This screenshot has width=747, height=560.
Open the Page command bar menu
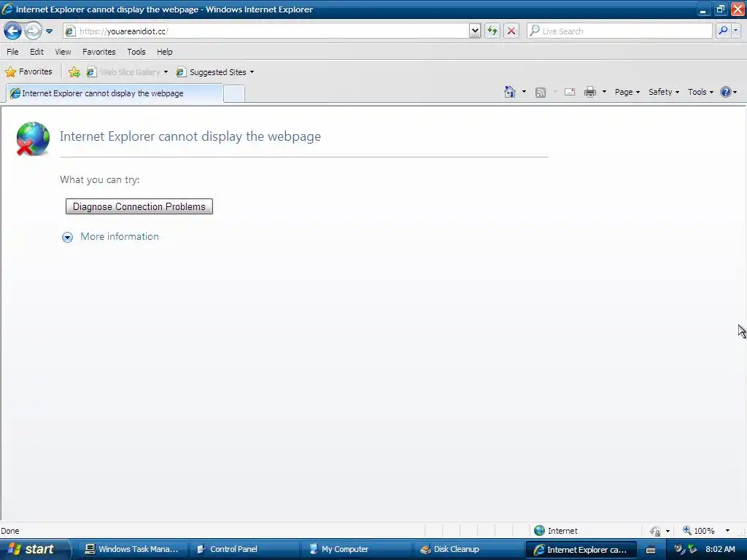627,92
